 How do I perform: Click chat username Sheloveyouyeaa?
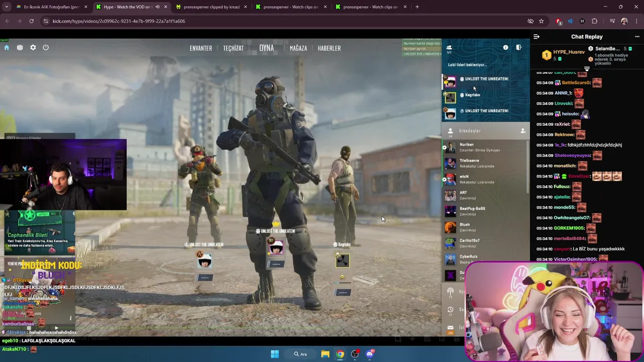573,155
